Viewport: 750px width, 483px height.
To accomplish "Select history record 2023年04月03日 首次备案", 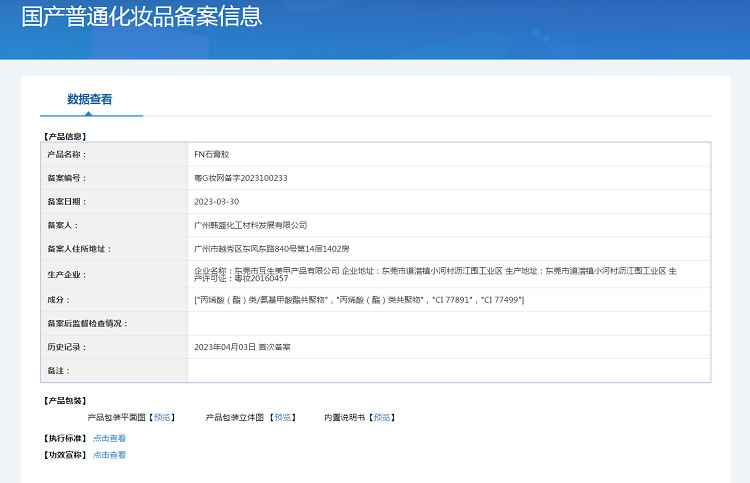I will (x=242, y=347).
